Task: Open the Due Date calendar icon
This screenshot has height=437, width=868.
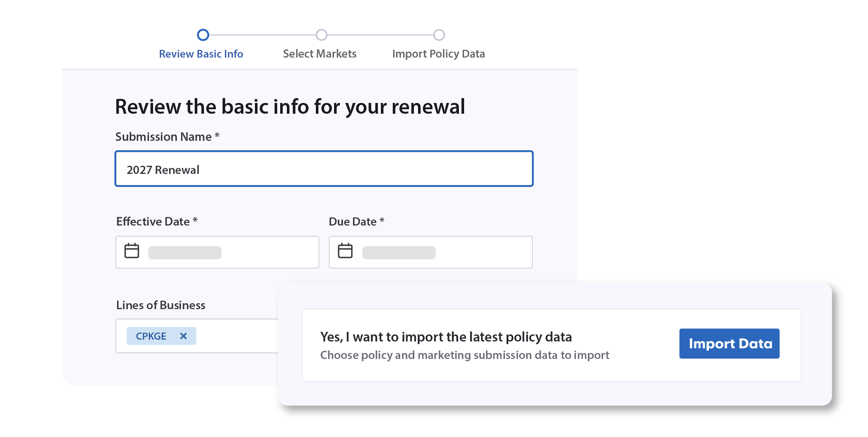Action: pos(345,251)
